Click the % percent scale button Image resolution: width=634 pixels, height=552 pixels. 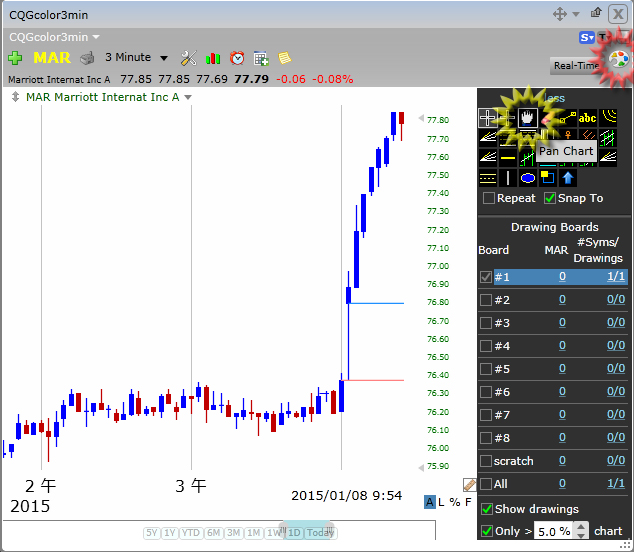click(454, 502)
